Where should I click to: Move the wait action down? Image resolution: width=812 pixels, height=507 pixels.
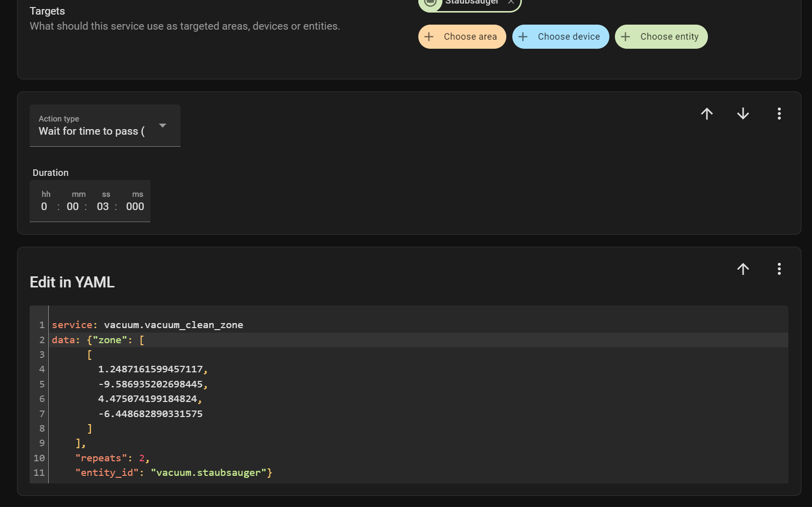pyautogui.click(x=743, y=114)
